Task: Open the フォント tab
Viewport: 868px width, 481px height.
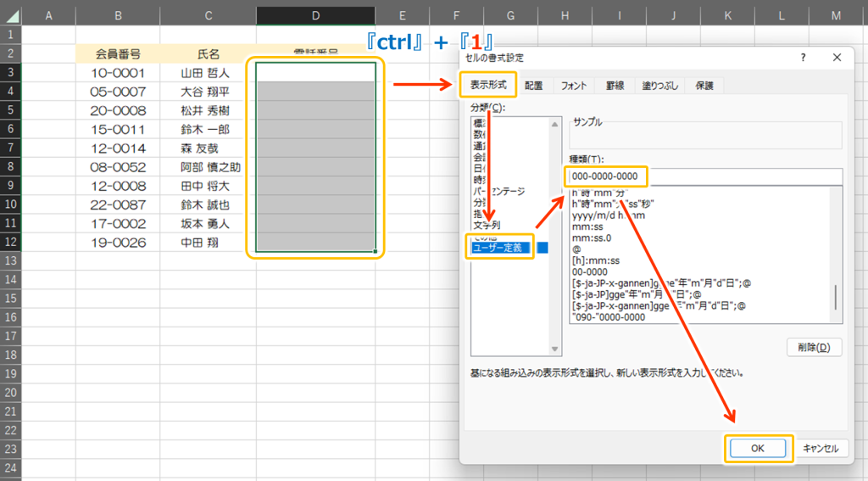Action: [573, 86]
